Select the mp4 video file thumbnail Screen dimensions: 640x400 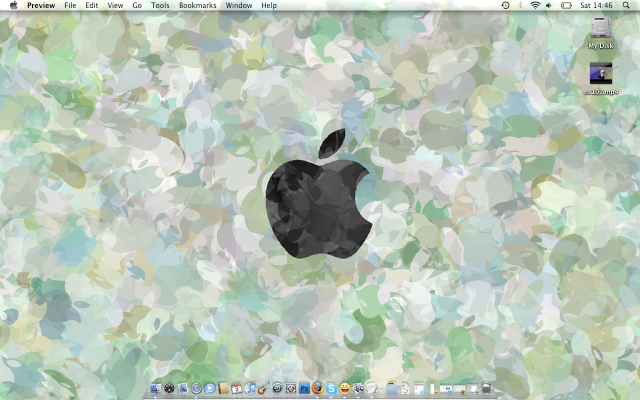tap(601, 73)
